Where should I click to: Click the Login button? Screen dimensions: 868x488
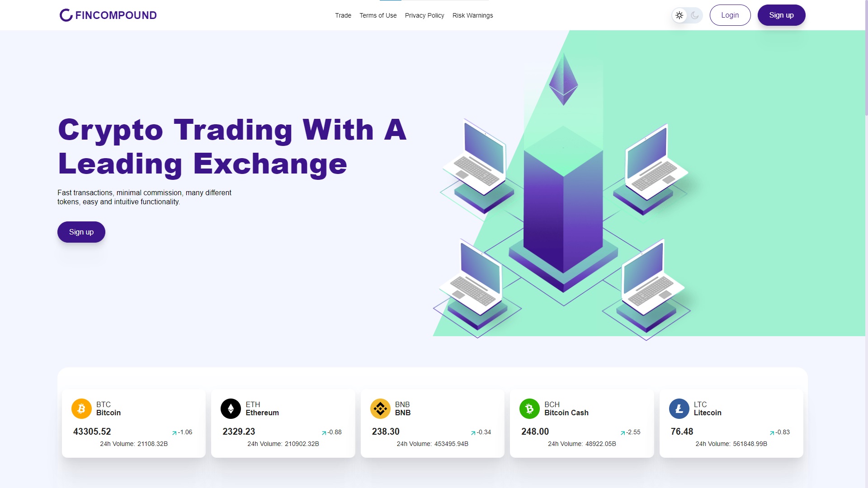point(730,15)
